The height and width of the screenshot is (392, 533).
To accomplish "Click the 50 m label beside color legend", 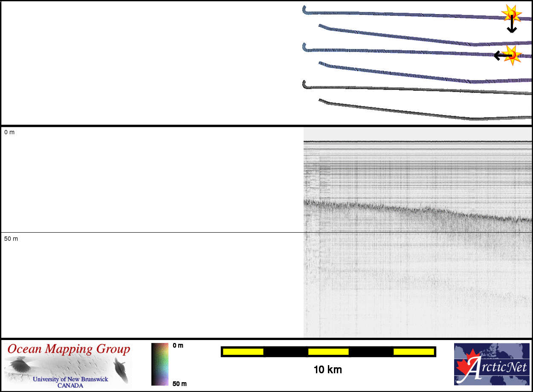I will pos(179,383).
